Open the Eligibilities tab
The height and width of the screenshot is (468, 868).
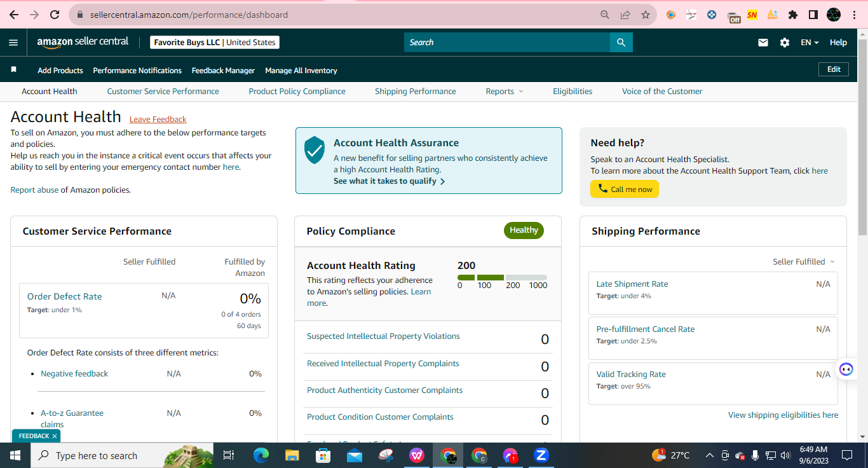tap(573, 92)
